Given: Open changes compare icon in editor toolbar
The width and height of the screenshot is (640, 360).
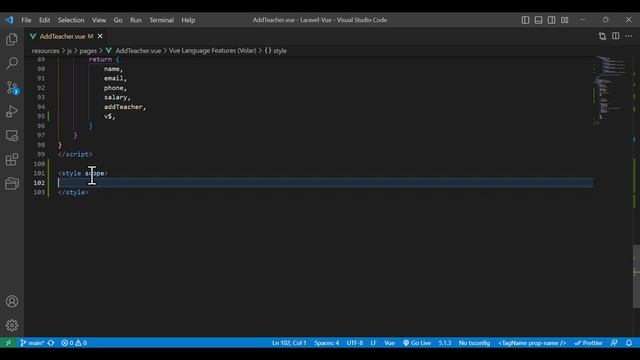Looking at the screenshot, I should 602,36.
